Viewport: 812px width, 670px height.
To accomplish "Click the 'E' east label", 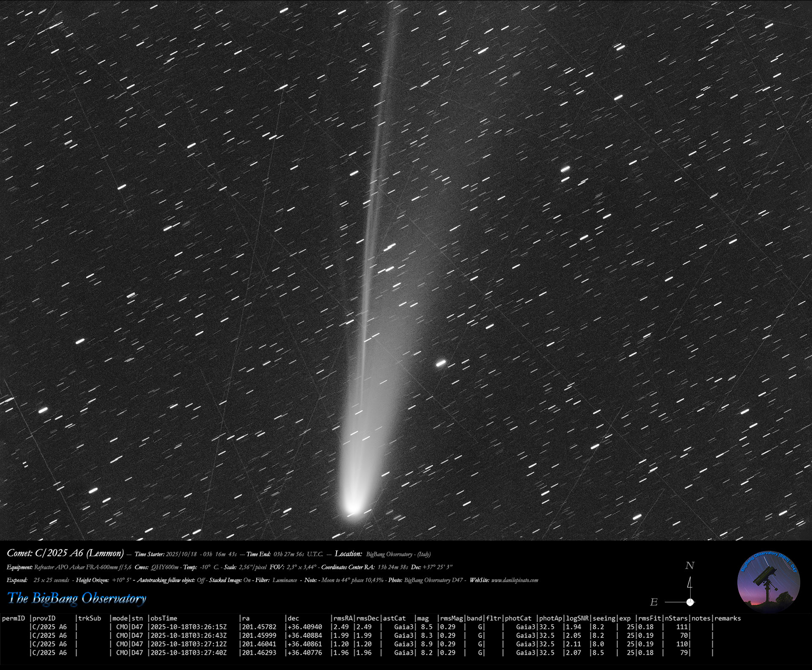I will (654, 602).
